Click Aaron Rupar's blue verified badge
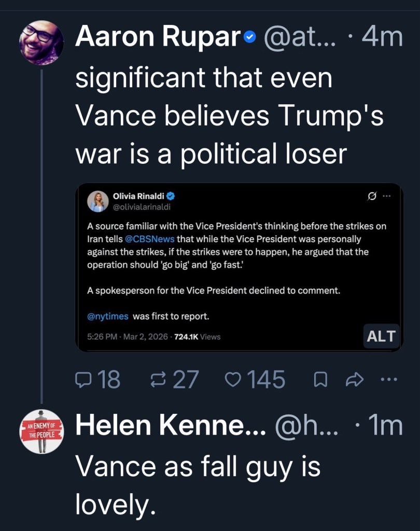This screenshot has height=531, width=420. (x=249, y=37)
